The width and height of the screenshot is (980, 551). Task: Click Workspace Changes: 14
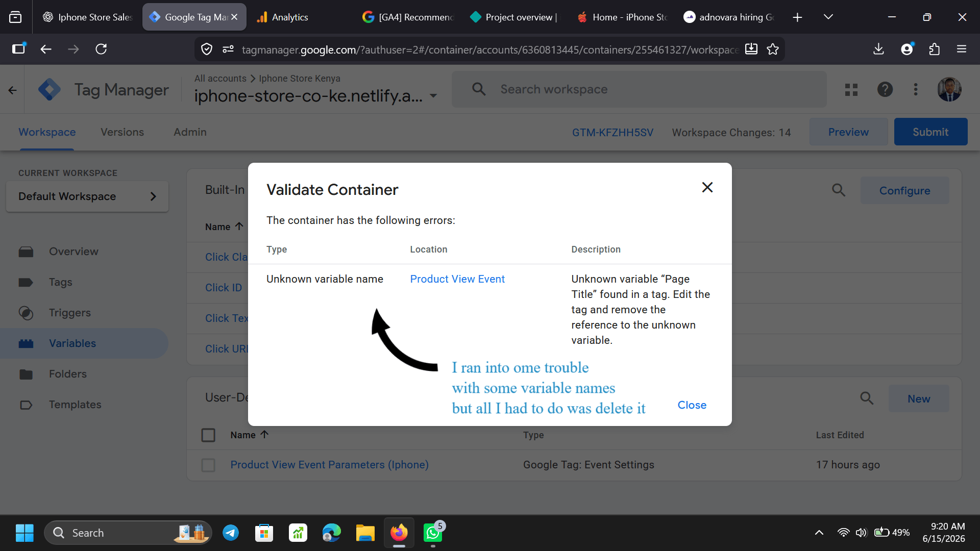[731, 133]
